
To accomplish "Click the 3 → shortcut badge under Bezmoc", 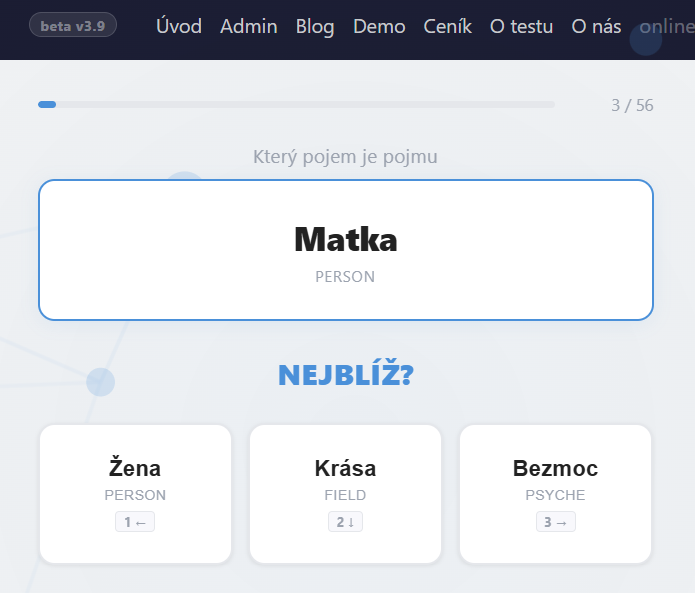I will (x=555, y=522).
